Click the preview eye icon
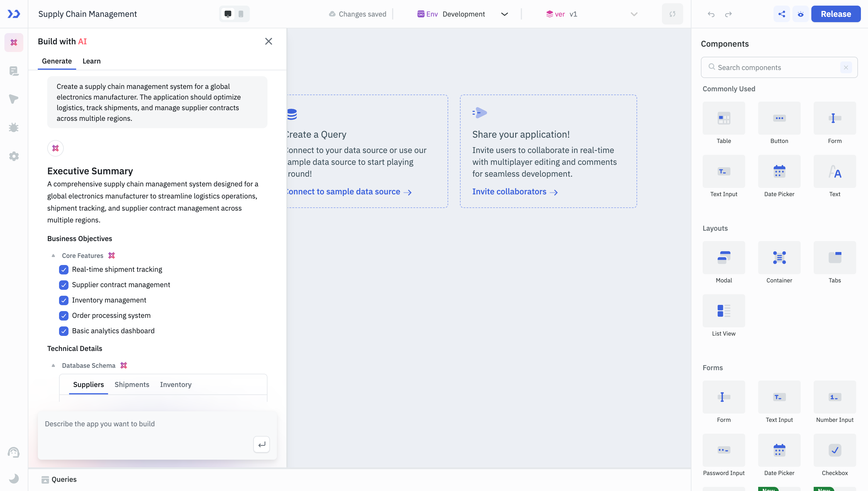Image resolution: width=868 pixels, height=491 pixels. click(801, 14)
